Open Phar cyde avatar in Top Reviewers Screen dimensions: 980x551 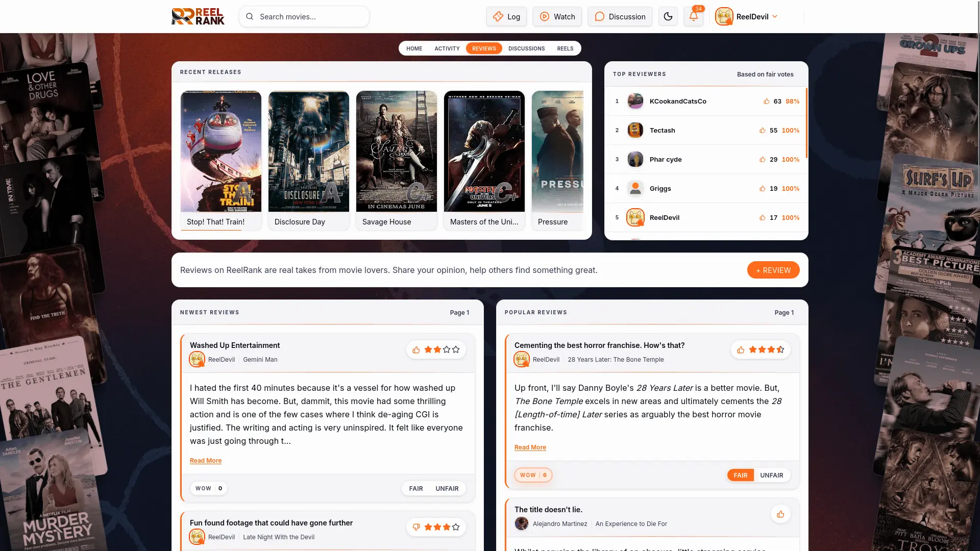[635, 159]
